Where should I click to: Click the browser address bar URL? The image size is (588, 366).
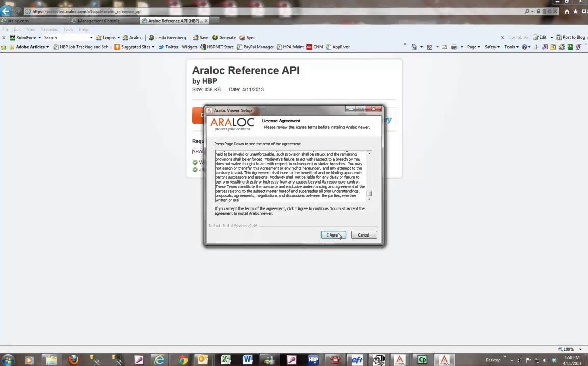(87, 12)
